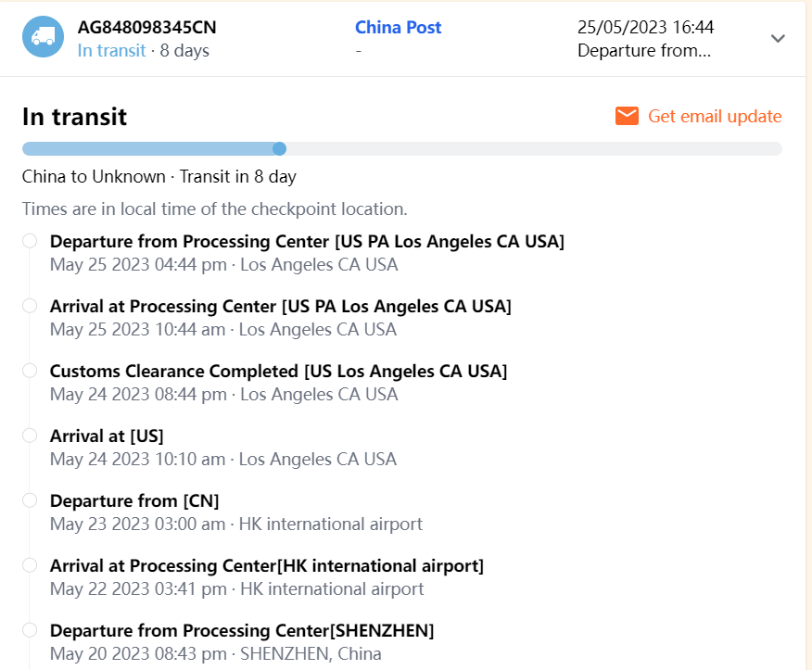The image size is (812, 670).
Task: Click the 25/05/2023 16:44 latest update text
Action: 645,28
